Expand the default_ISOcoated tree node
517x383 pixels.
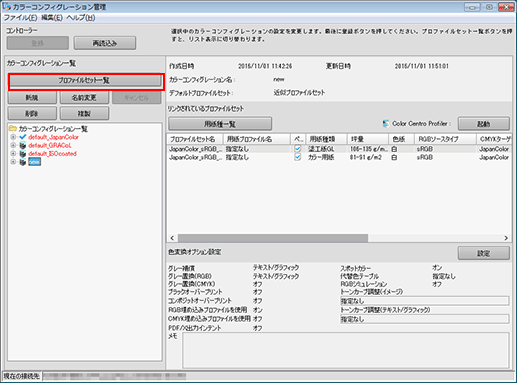click(x=13, y=154)
